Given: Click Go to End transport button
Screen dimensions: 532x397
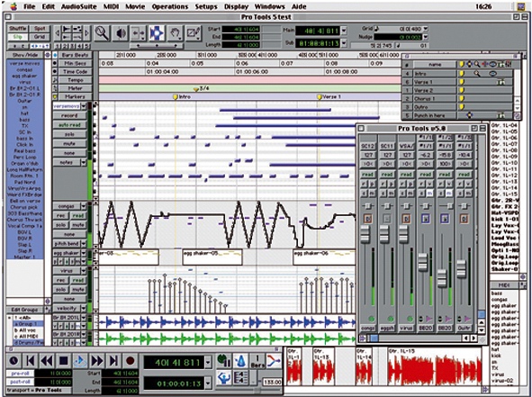Looking at the screenshot, I should pos(113,361).
